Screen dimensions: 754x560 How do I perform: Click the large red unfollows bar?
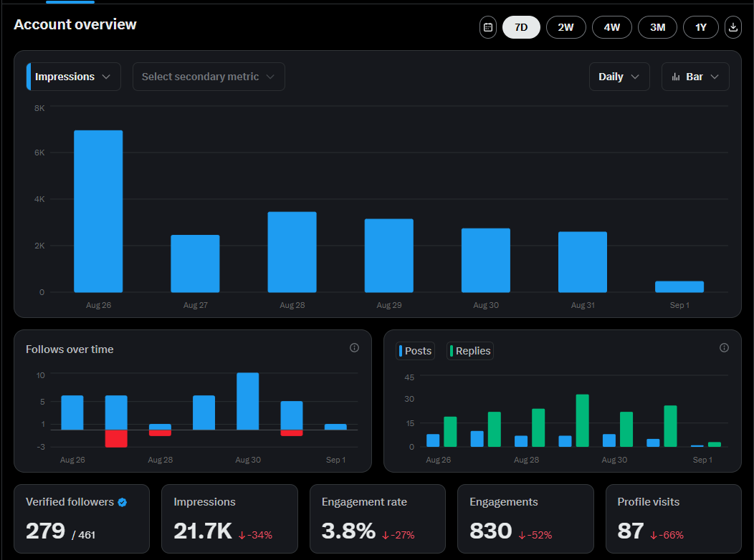tap(116, 438)
